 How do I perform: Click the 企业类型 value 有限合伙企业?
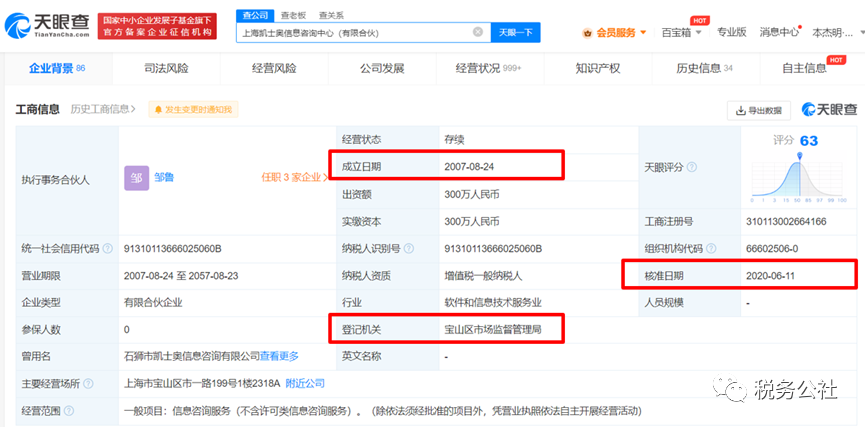tap(153, 303)
